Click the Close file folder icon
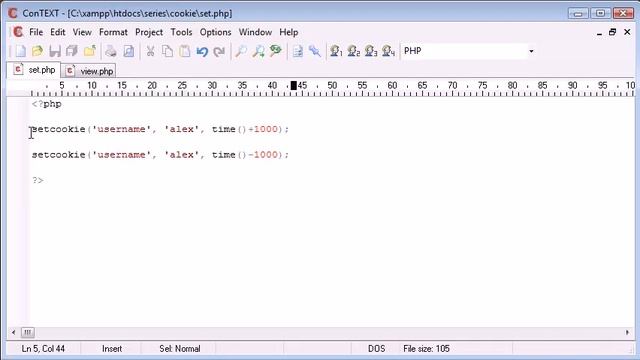640x360 pixels. [89, 51]
